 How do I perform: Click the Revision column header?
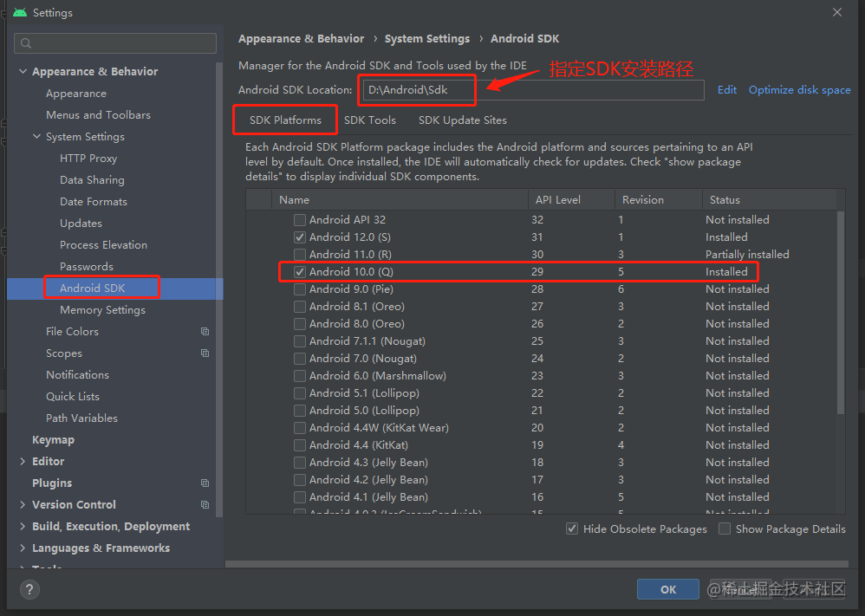tap(659, 199)
